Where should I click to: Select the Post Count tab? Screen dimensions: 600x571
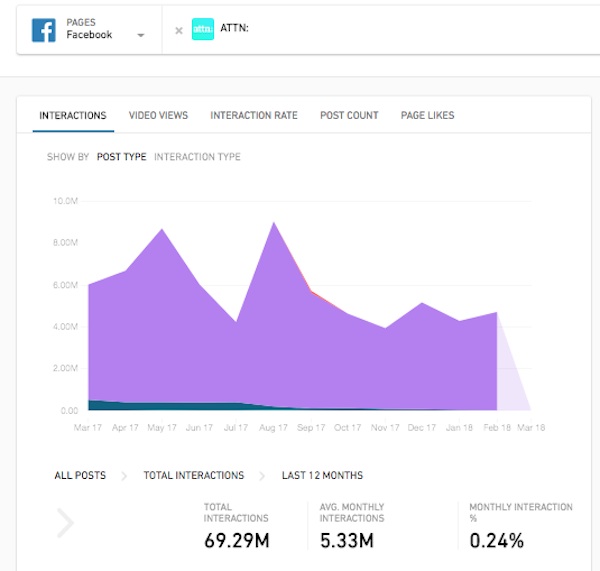click(349, 115)
